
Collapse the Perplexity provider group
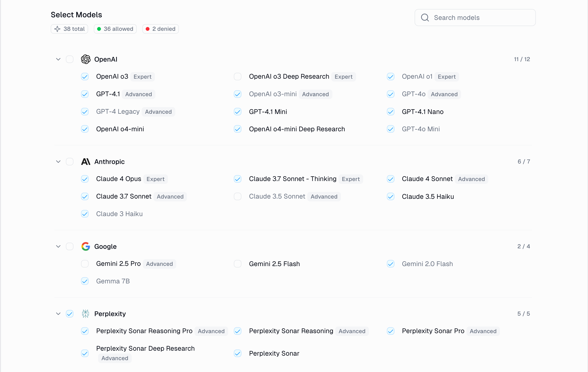[x=58, y=314]
